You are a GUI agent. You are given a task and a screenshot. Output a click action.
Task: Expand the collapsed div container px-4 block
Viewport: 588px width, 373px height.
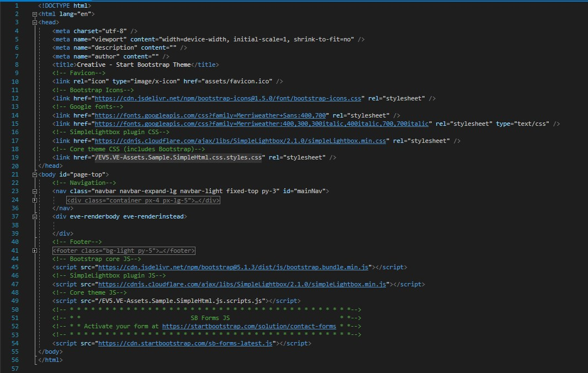pos(34,200)
